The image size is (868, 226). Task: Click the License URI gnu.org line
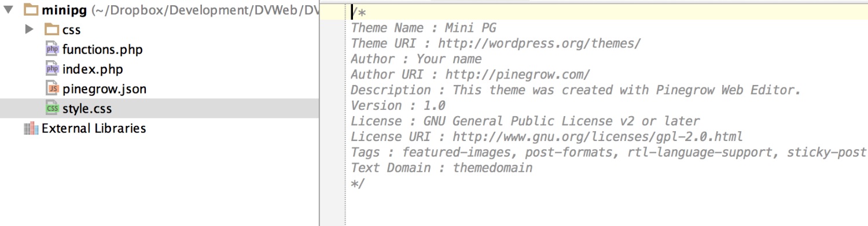coord(547,137)
